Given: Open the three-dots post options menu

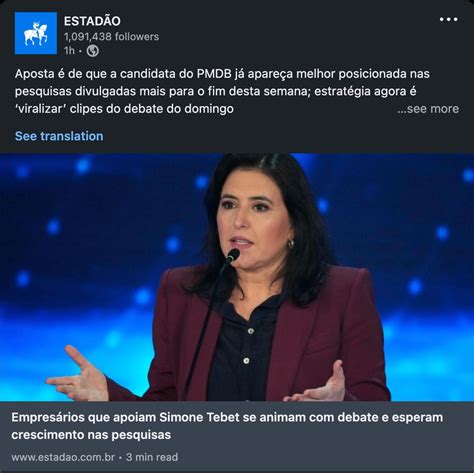Looking at the screenshot, I should [x=448, y=19].
